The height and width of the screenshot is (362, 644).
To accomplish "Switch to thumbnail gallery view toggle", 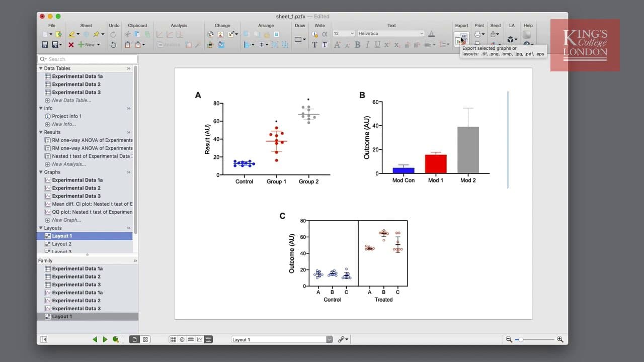I will [145, 339].
